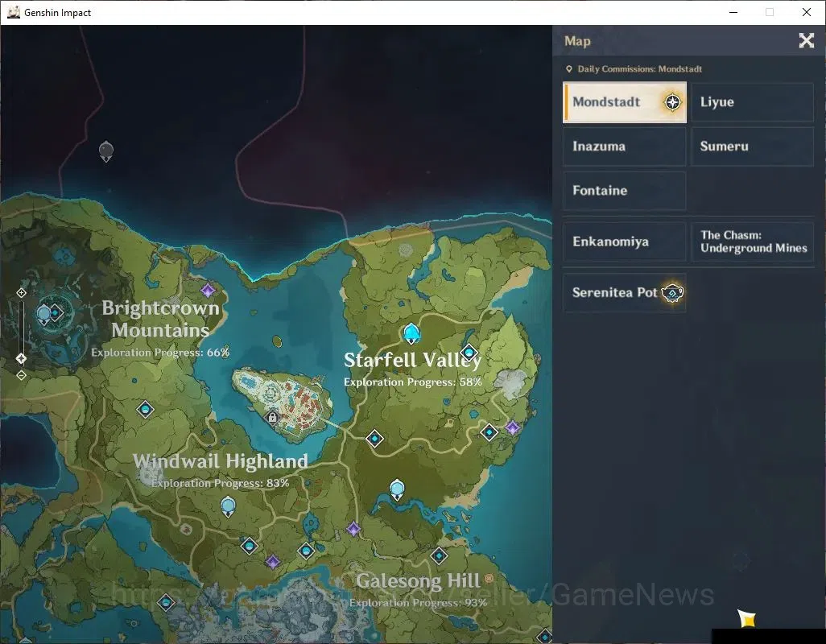The height and width of the screenshot is (644, 826).
Task: Select waypoint beside the Starfell Valley label
Action: tap(469, 353)
